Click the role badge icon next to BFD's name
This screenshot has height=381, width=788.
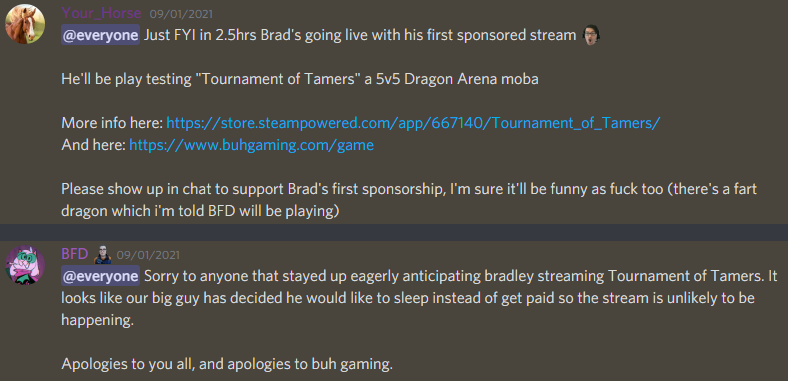click(x=103, y=255)
